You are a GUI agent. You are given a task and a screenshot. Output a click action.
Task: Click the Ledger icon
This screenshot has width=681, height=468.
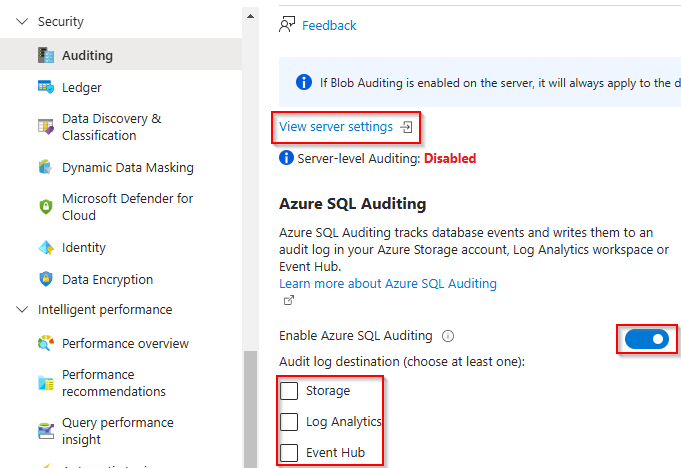coord(46,87)
